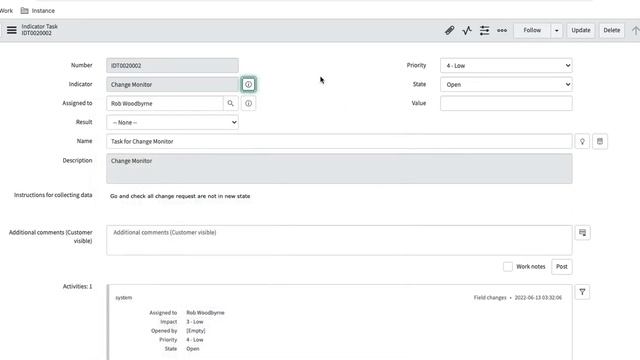Click the Indicator Task header title
640x360 pixels.
[40, 27]
